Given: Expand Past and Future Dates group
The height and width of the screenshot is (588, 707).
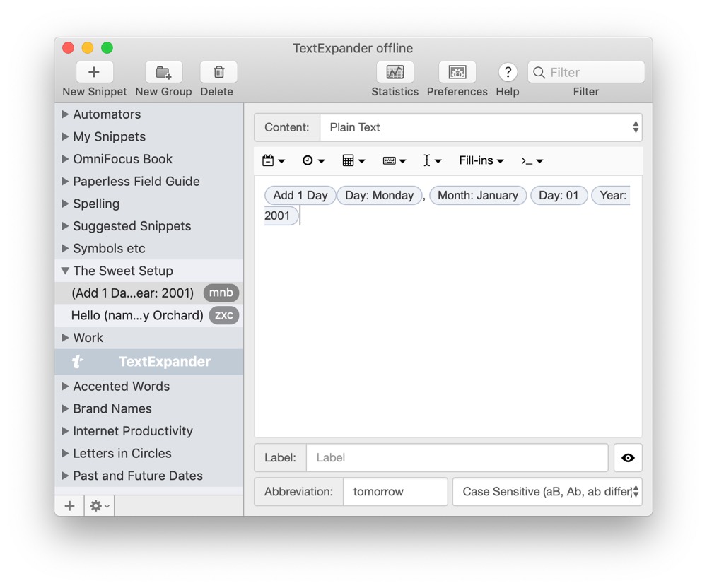Looking at the screenshot, I should [65, 476].
